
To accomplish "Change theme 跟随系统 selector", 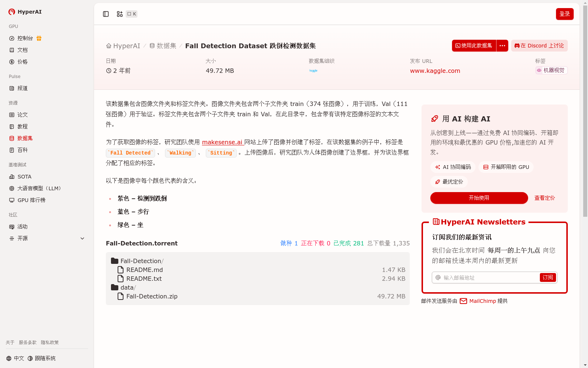I will tap(42, 358).
